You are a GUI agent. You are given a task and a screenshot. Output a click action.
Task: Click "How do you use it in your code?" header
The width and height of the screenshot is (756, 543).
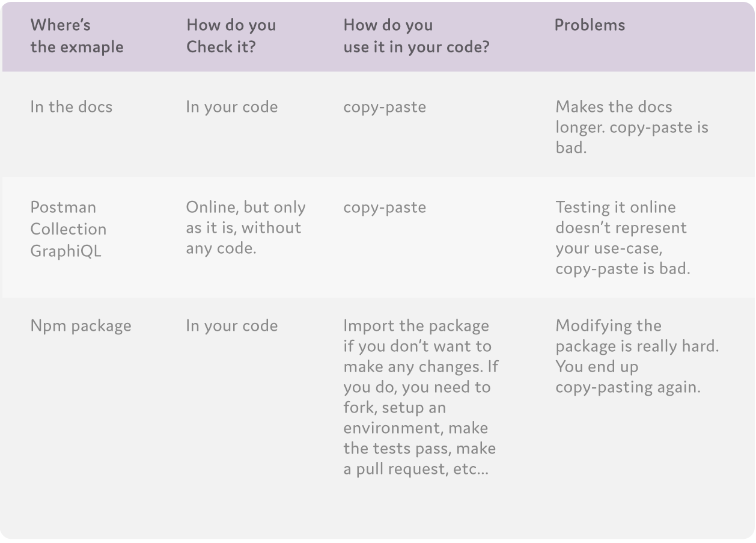pyautogui.click(x=416, y=36)
